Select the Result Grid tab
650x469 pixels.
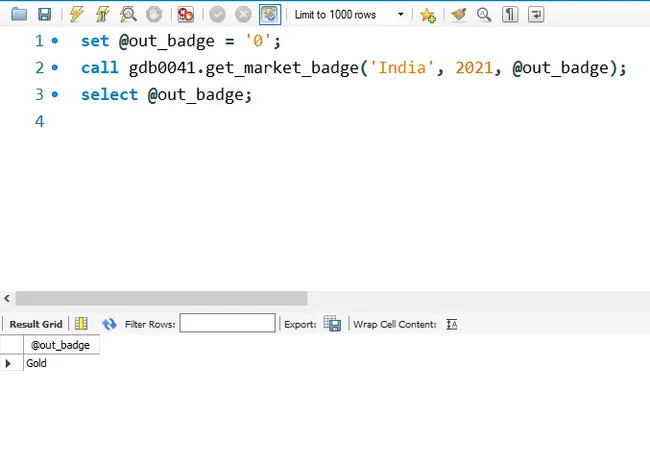(x=36, y=324)
